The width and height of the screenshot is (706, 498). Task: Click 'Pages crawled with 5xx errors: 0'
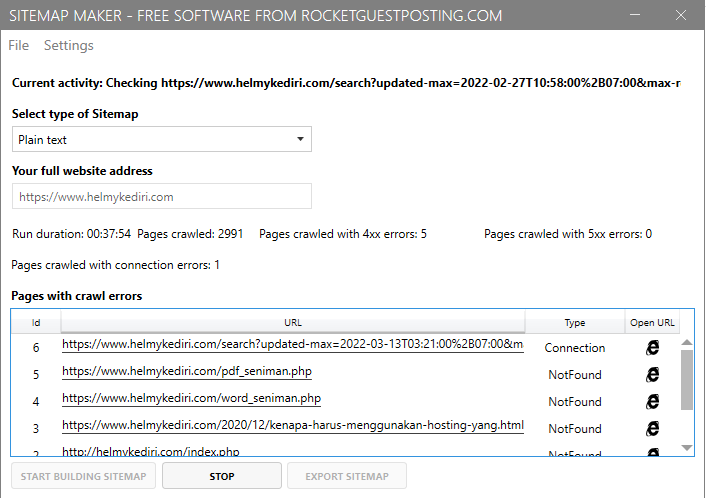pyautogui.click(x=568, y=234)
